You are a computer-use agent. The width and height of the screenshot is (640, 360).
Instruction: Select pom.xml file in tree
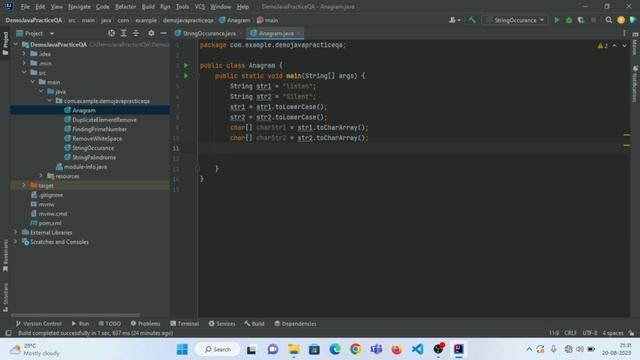pyautogui.click(x=50, y=223)
